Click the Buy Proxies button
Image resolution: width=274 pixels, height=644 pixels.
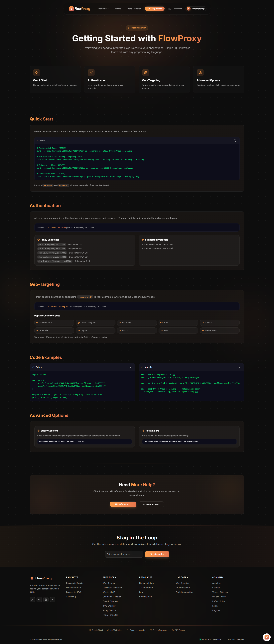click(155, 9)
